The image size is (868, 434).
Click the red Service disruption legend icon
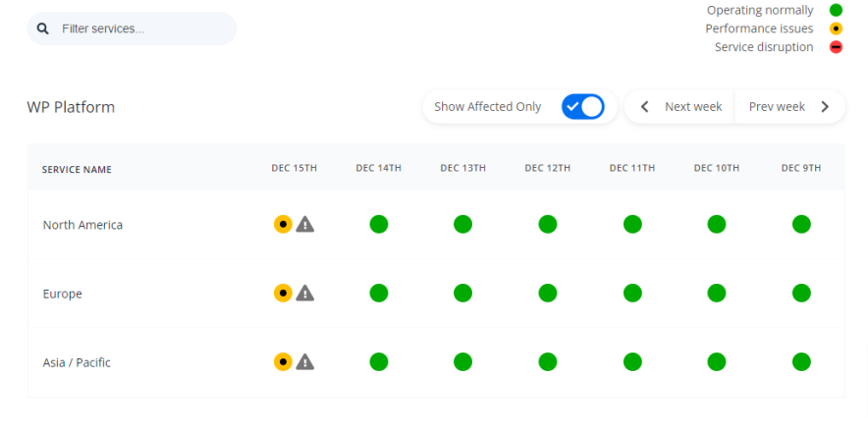pos(836,47)
